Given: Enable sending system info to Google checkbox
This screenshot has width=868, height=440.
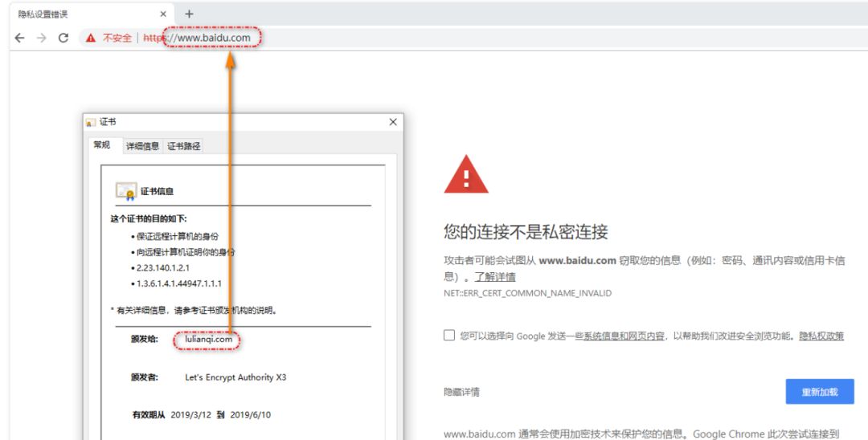Looking at the screenshot, I should [x=449, y=335].
